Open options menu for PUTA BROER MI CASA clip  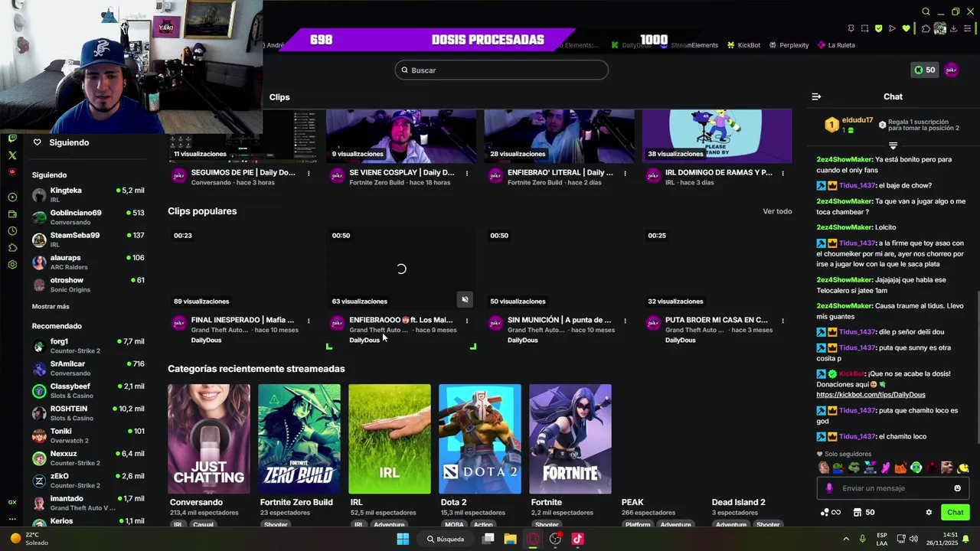tap(782, 321)
